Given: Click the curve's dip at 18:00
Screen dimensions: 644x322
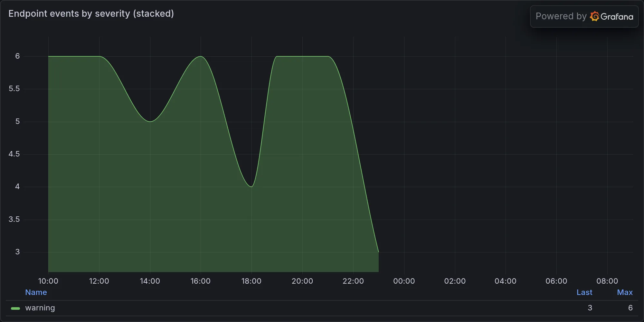Looking at the screenshot, I should tap(251, 186).
